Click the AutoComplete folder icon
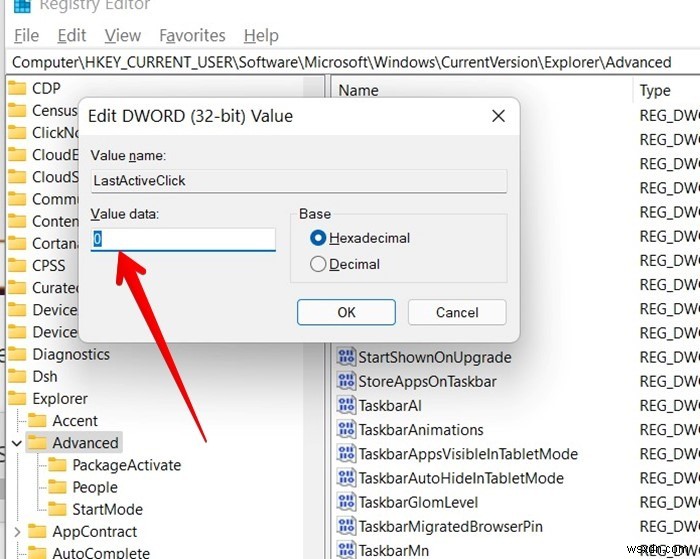 [x=37, y=553]
